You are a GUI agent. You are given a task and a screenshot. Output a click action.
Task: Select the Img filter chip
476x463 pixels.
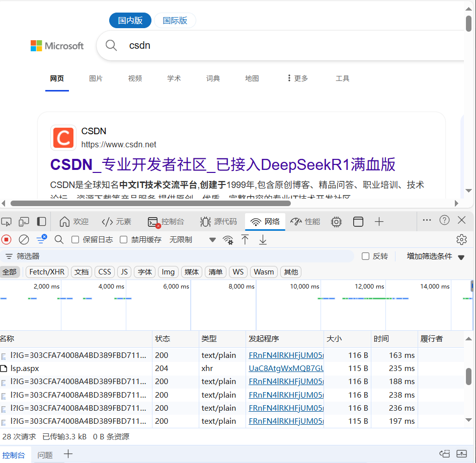pos(168,272)
